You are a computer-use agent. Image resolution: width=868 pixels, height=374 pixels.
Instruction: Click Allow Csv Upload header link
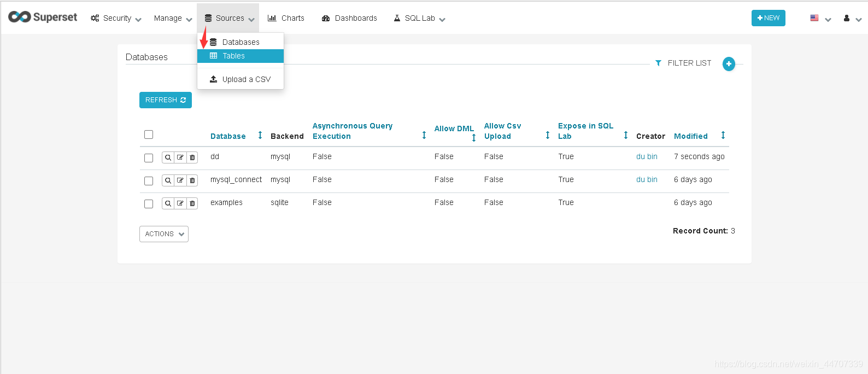point(502,131)
